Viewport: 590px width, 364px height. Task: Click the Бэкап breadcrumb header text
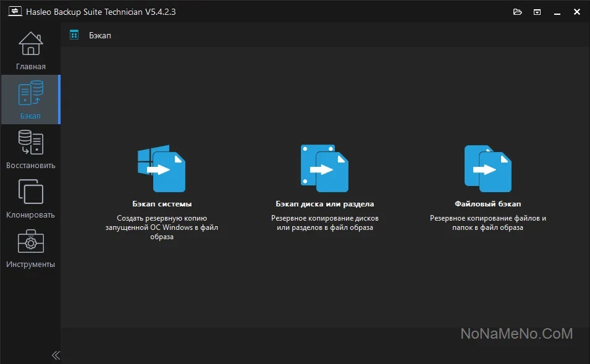click(99, 35)
